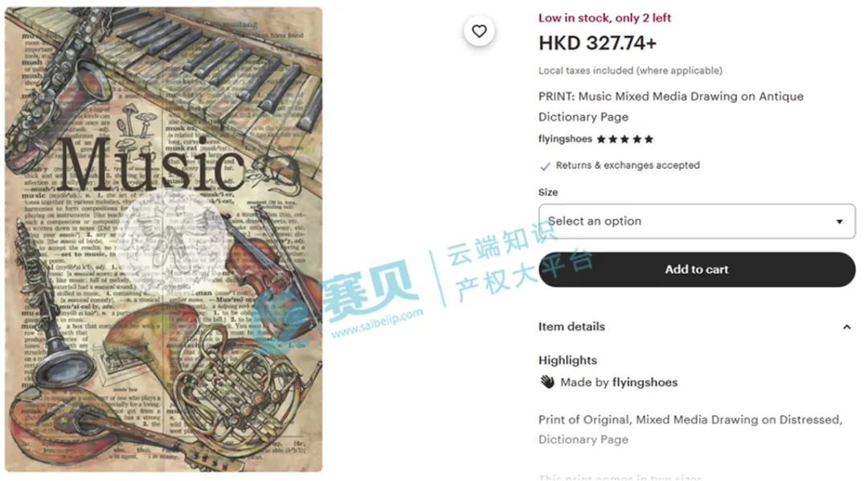
Task: Click the Print of Original description text
Action: (690, 430)
